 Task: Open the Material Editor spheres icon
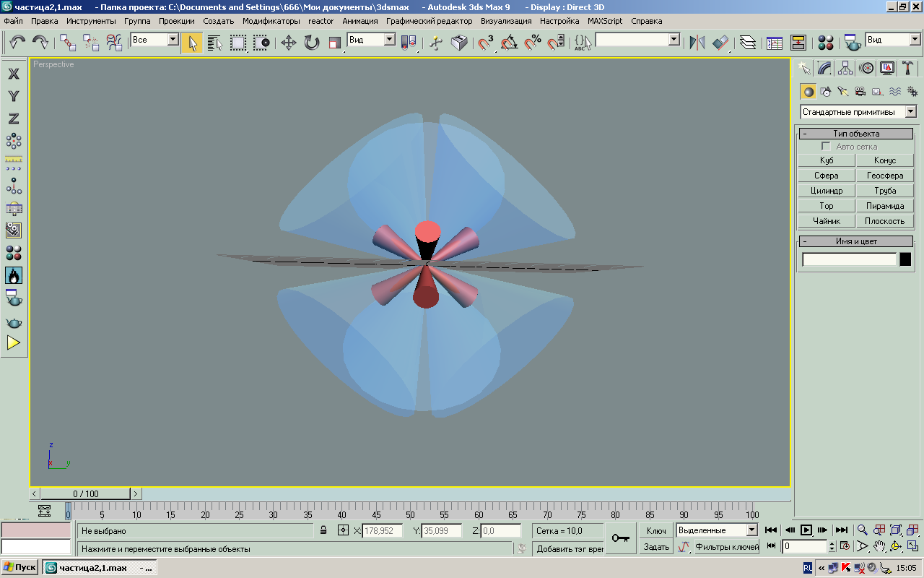[x=826, y=43]
